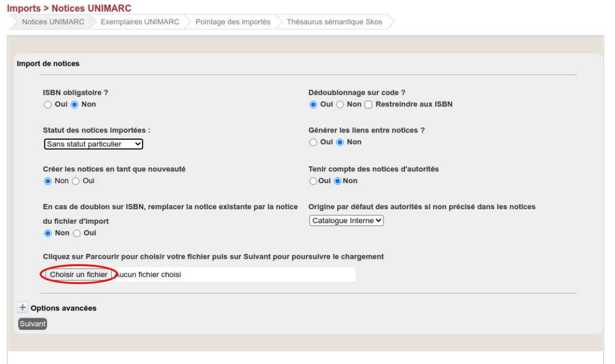This screenshot has width=615, height=364.
Task: Select Oui to replace existing notice on duplicate
Action: [77, 233]
